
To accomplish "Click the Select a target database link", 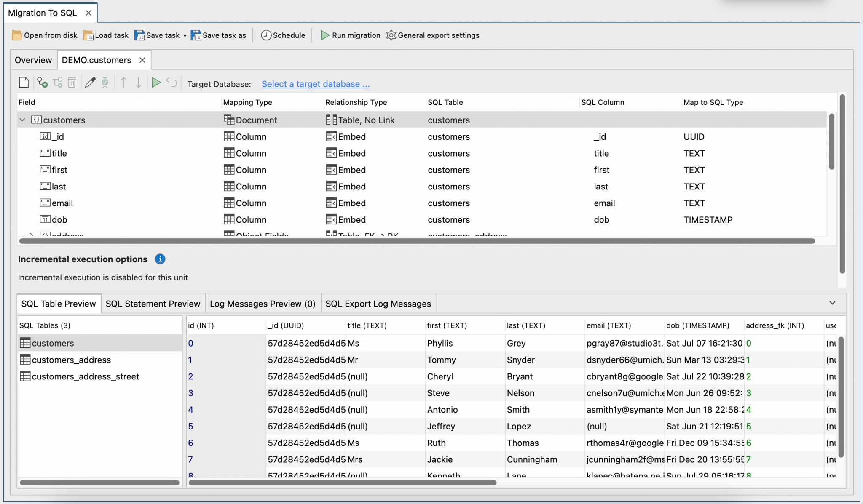I will pos(315,84).
